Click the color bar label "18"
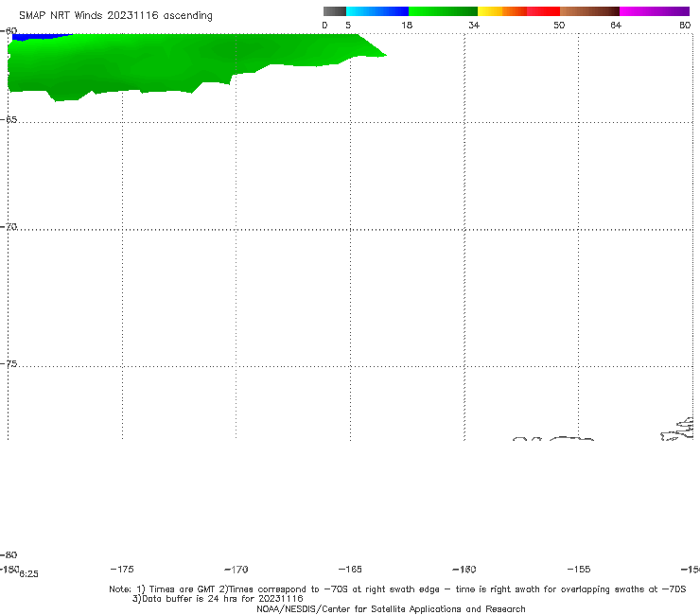The width and height of the screenshot is (700, 615). [x=407, y=26]
